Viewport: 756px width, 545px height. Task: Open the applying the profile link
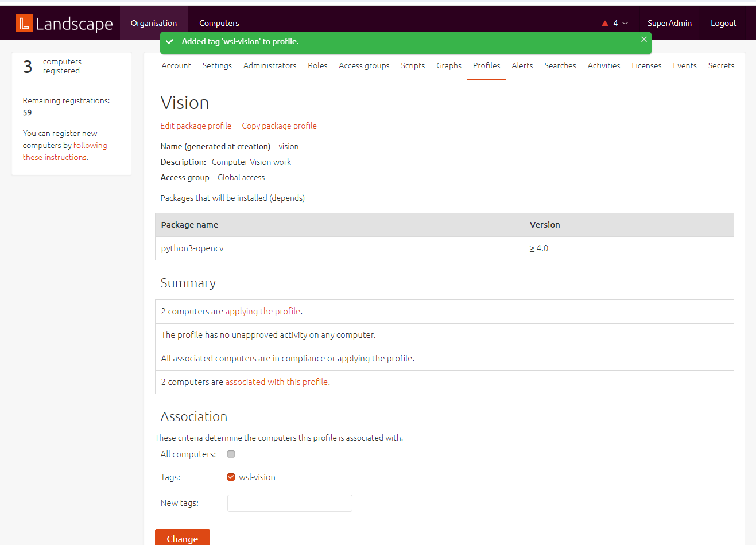tap(263, 312)
